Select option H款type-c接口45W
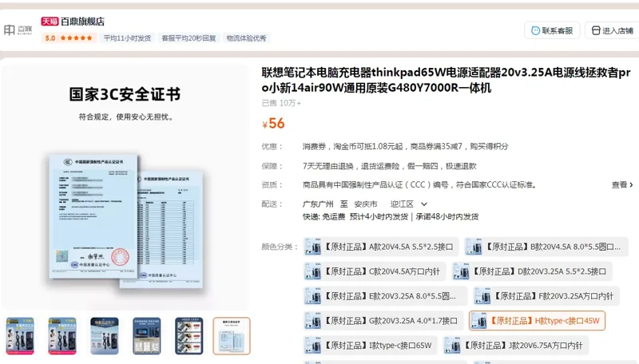The width and height of the screenshot is (639, 364). (x=537, y=321)
